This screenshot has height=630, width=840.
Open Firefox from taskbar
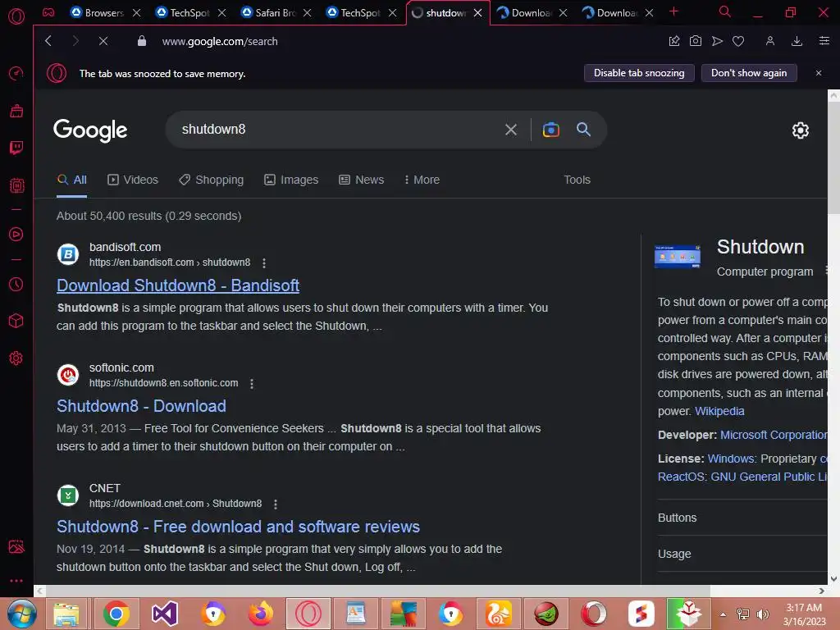[261, 614]
